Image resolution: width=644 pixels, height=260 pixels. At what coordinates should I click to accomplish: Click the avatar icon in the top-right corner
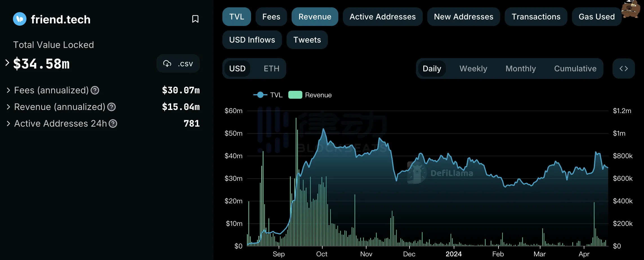coord(631,9)
